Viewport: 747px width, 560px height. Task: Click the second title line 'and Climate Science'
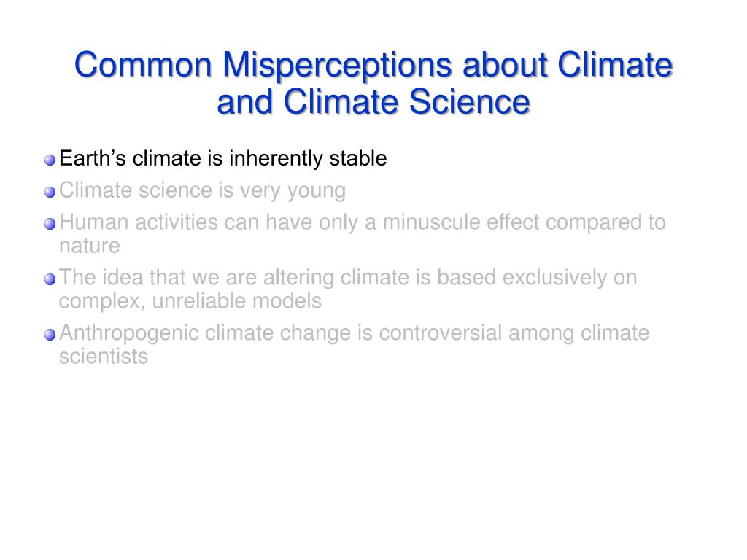click(373, 102)
